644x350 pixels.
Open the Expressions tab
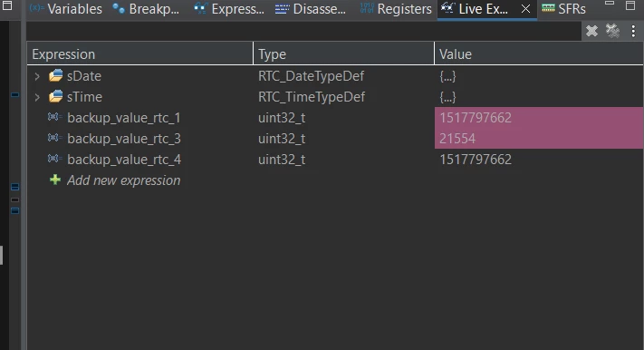point(229,9)
